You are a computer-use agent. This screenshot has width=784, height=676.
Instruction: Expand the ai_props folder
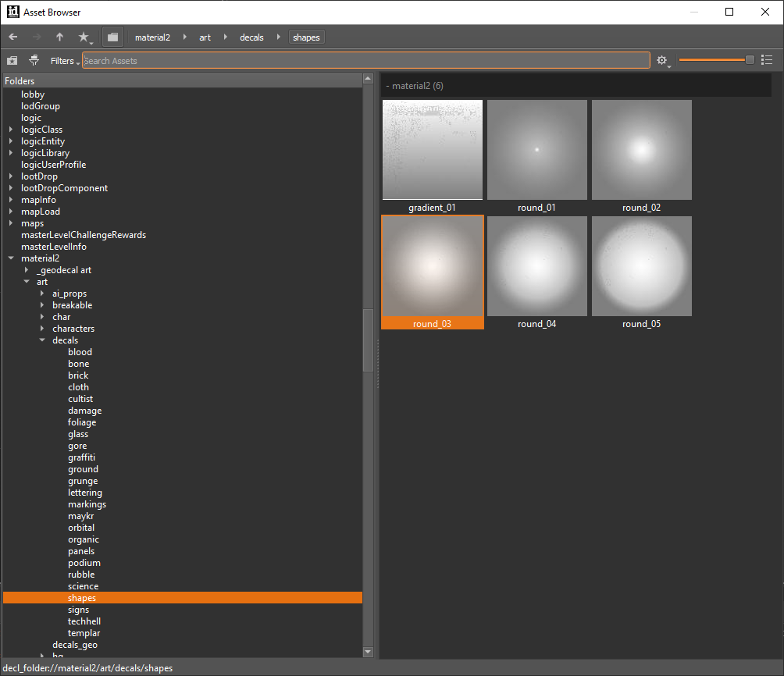click(x=42, y=294)
